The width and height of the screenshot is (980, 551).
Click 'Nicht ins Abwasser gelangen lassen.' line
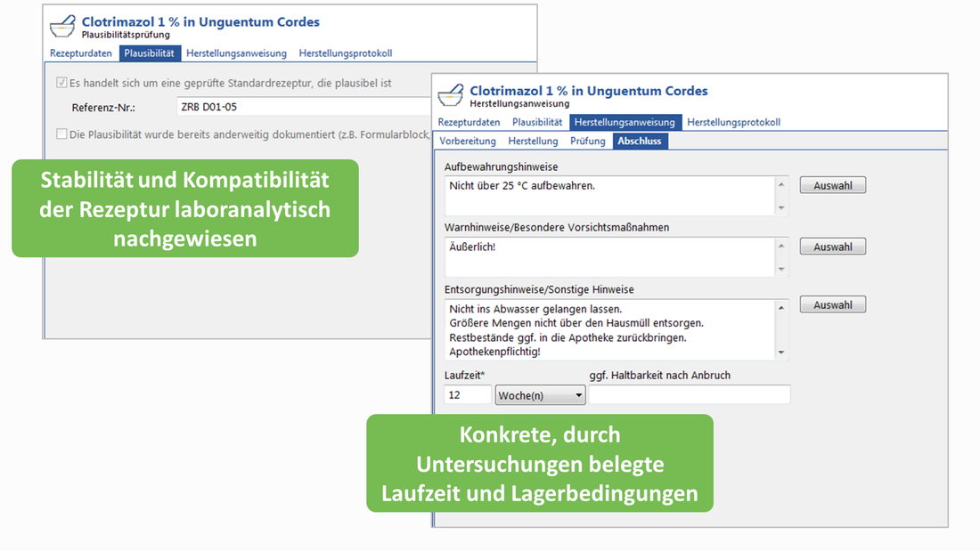tap(535, 309)
